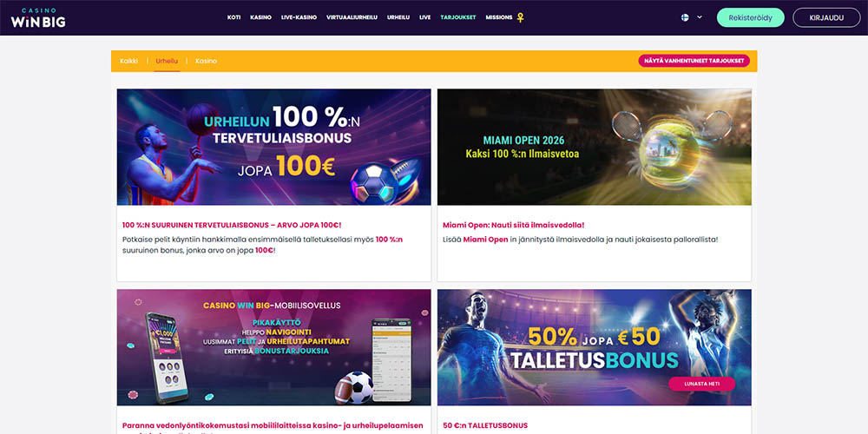Open 'Miami Open: Nauti siitä ilmaisvedolla!' heading
The image size is (868, 434).
514,226
